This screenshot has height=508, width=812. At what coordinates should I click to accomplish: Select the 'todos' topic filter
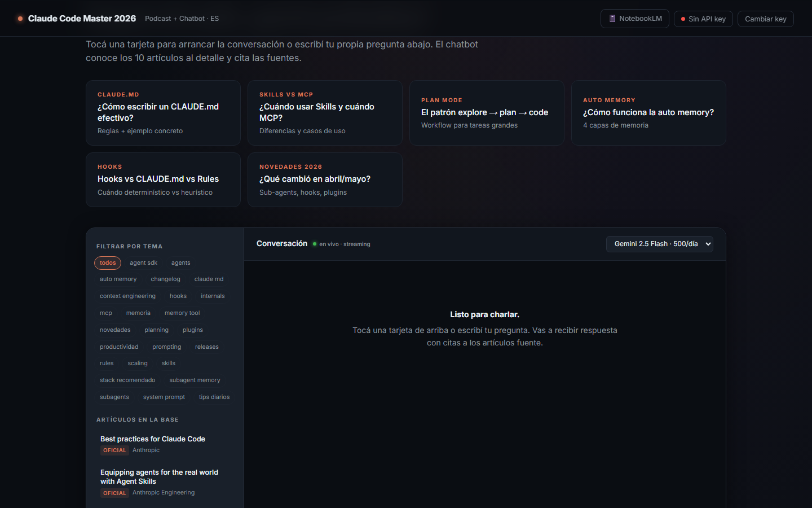pyautogui.click(x=108, y=263)
